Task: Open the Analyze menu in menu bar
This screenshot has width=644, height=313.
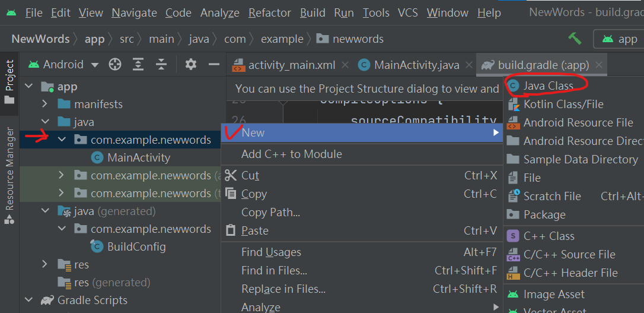Action: [220, 12]
